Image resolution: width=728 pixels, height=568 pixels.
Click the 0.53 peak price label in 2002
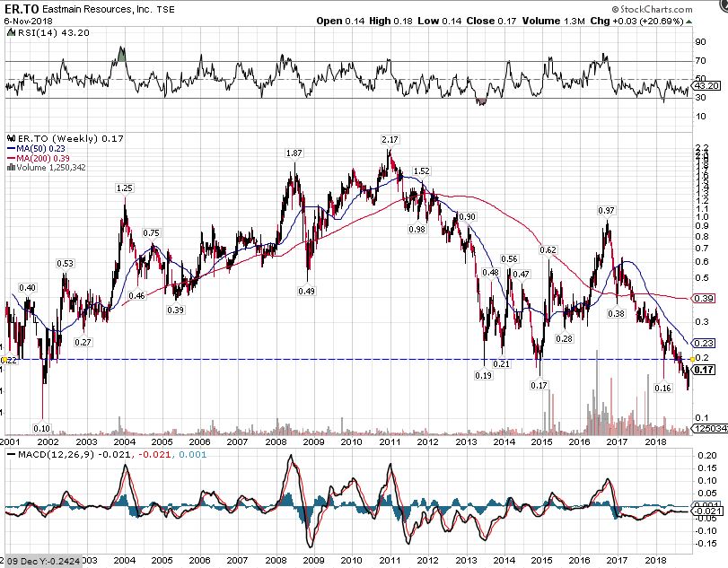[65, 263]
